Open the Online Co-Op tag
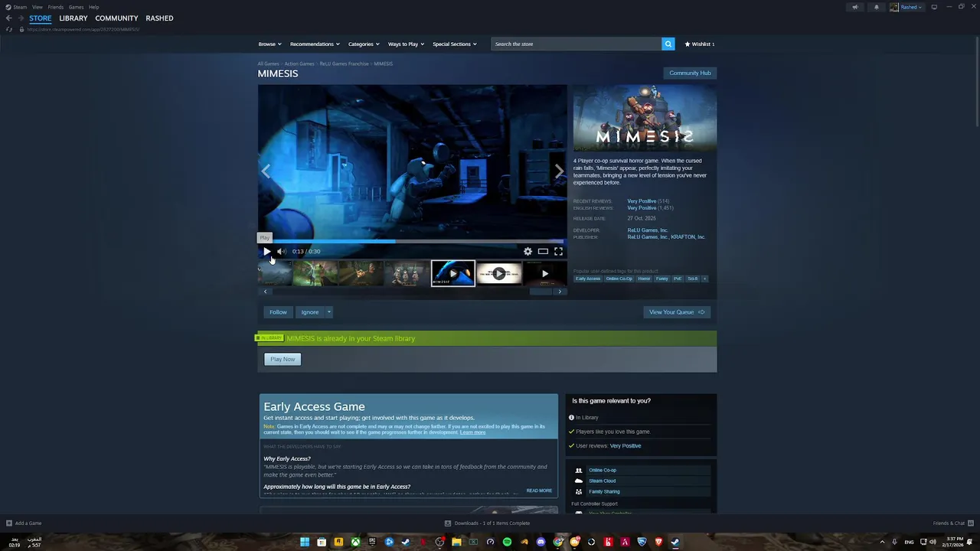The image size is (980, 551). pyautogui.click(x=619, y=279)
